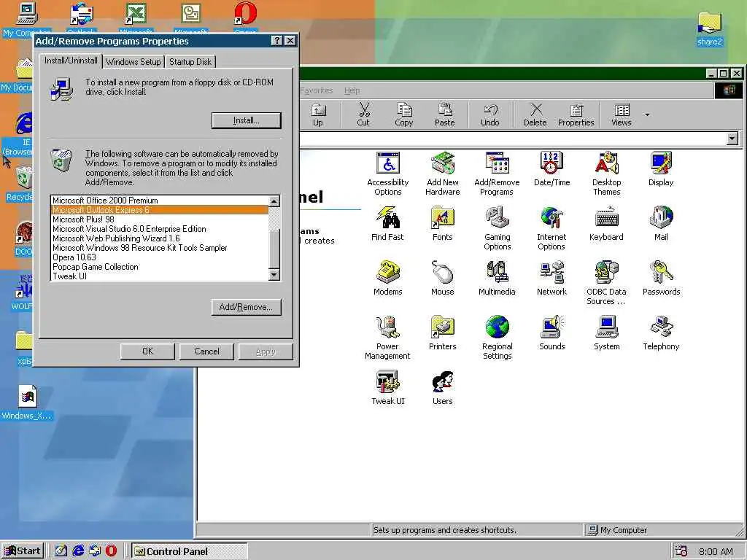Open the Display applet

[661, 169]
